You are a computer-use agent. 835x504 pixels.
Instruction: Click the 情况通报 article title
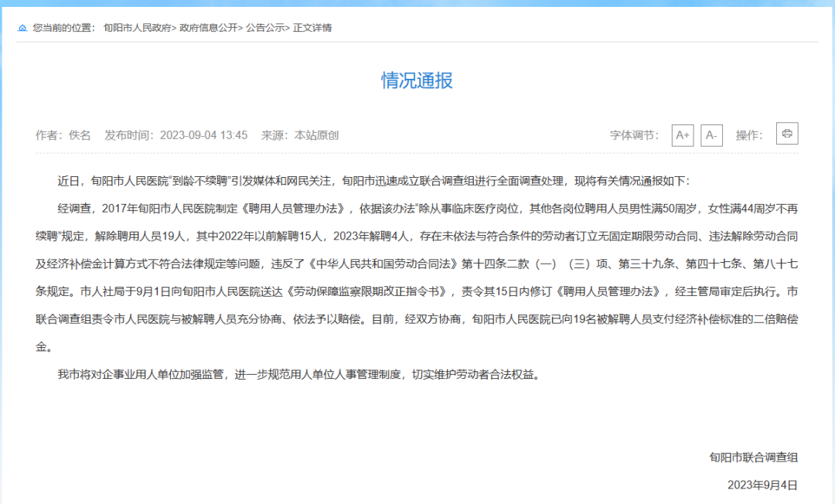point(417,80)
